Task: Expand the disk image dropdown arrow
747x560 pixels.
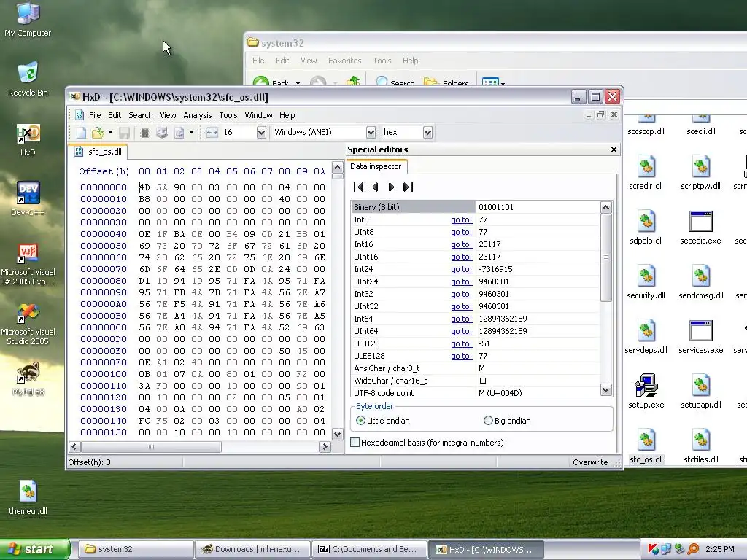Action: 191,133
